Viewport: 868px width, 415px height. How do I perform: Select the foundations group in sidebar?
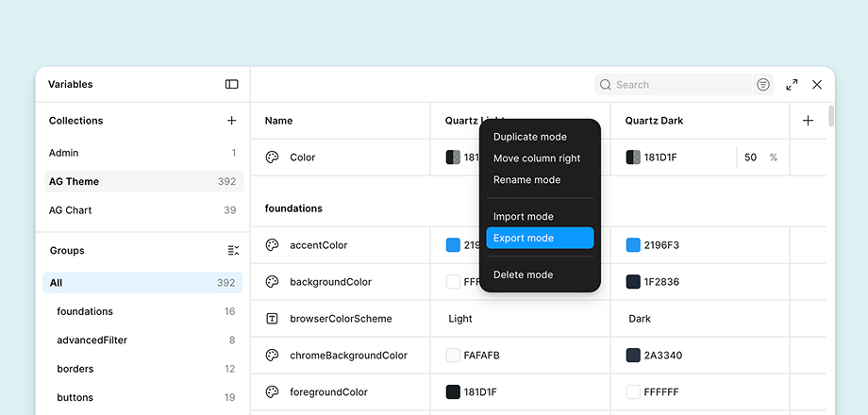pyautogui.click(x=142, y=311)
